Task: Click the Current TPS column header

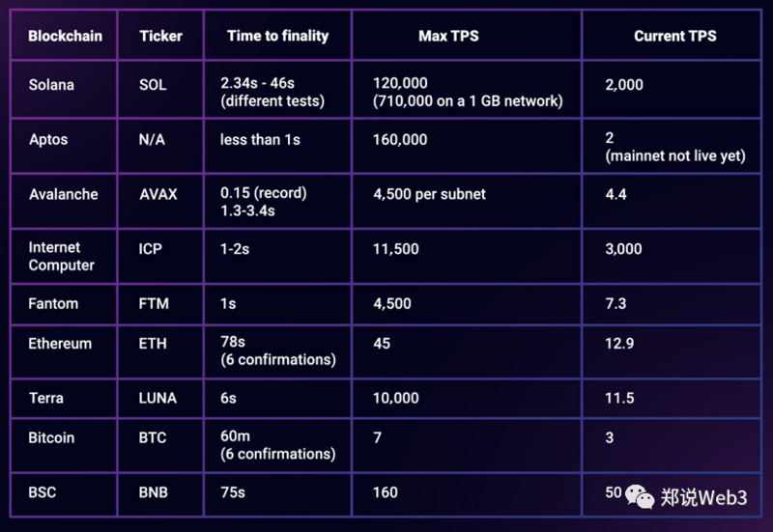Action: pyautogui.click(x=674, y=36)
